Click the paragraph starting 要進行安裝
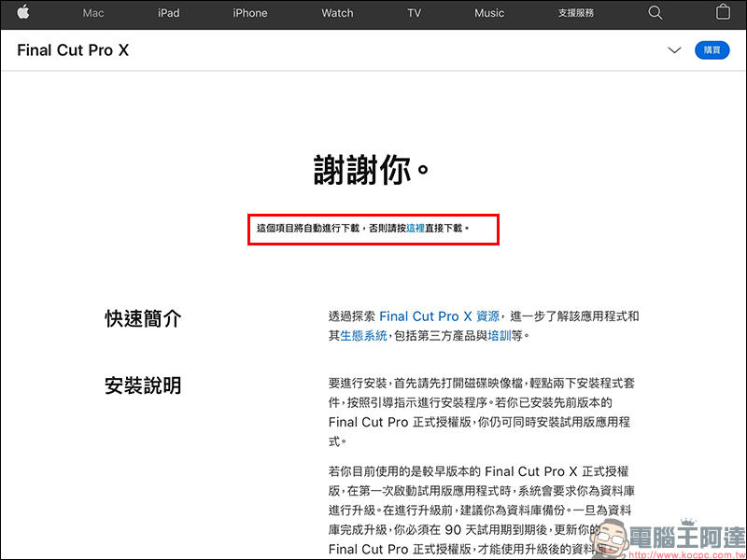This screenshot has height=560, width=747. [482, 413]
